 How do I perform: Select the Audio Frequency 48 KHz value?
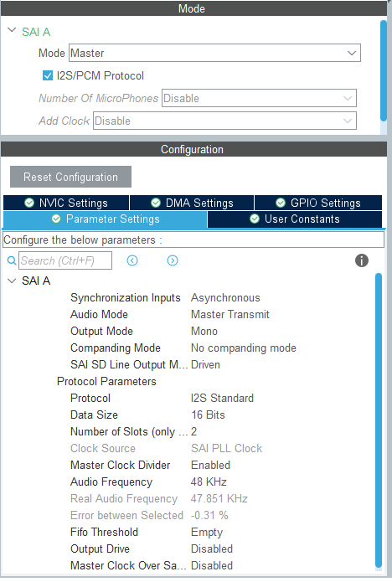(209, 482)
